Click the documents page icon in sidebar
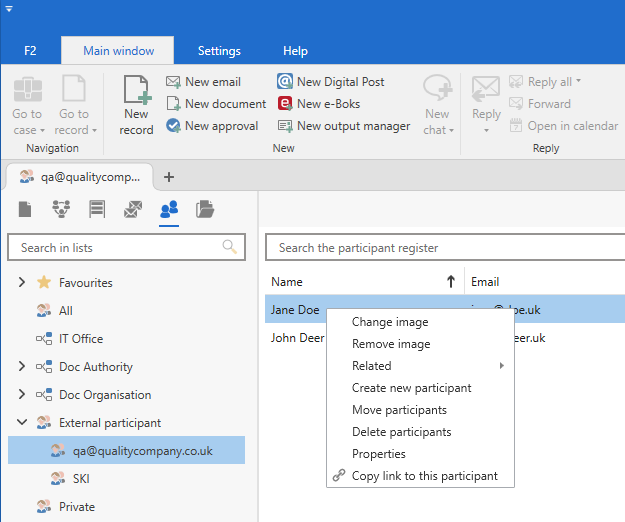The height and width of the screenshot is (522, 625). point(25,209)
